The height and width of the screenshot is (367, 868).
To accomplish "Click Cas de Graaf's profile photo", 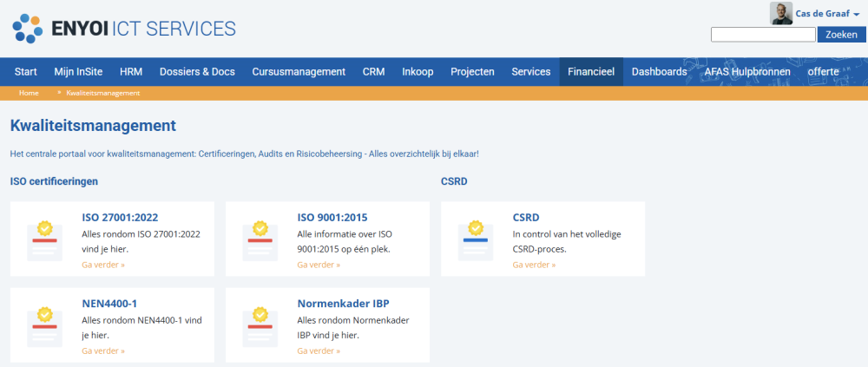I will [x=781, y=13].
